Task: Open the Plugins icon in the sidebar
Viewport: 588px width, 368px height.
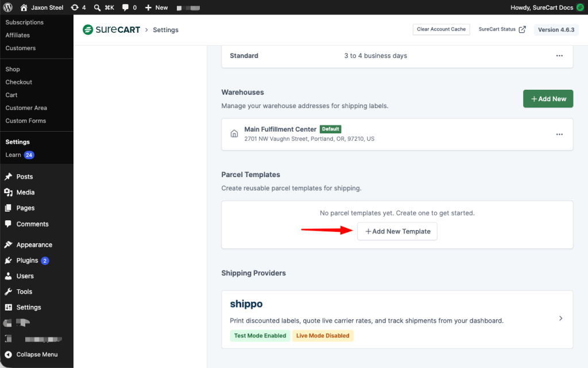Action: tap(8, 260)
